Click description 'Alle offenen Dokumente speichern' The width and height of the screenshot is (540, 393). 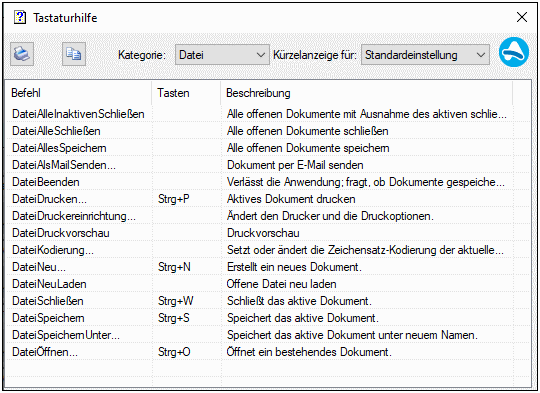[x=308, y=148]
